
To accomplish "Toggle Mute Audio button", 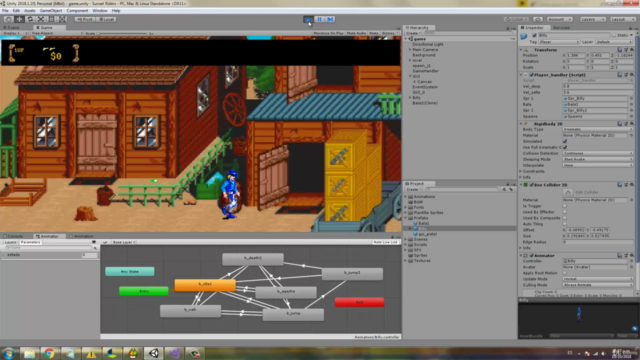I will coord(356,33).
